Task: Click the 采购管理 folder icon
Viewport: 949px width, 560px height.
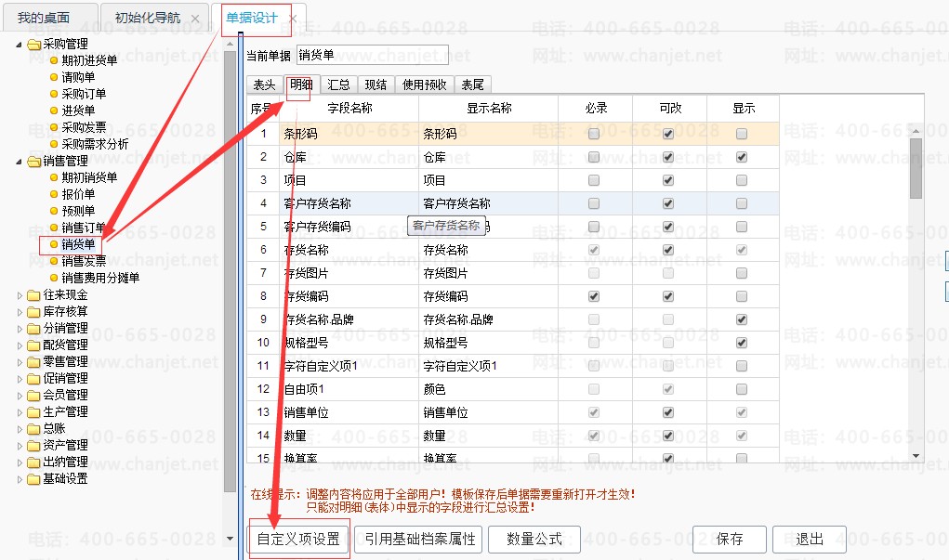Action: click(34, 44)
